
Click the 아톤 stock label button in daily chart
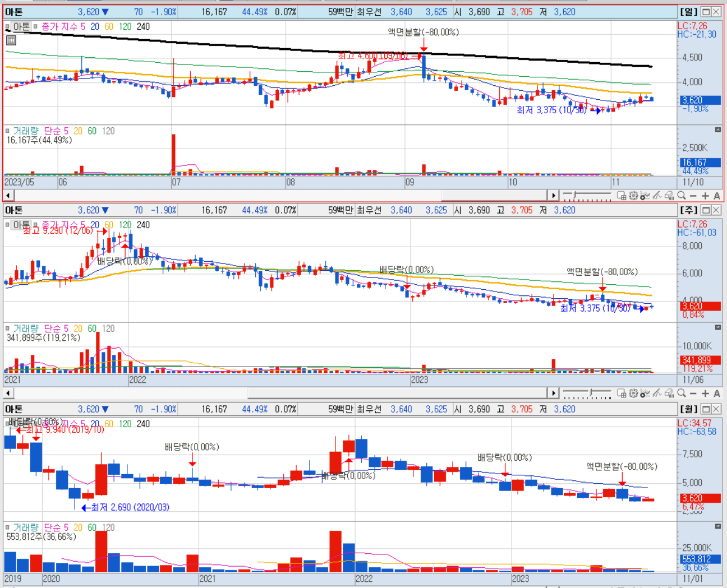tap(21, 26)
